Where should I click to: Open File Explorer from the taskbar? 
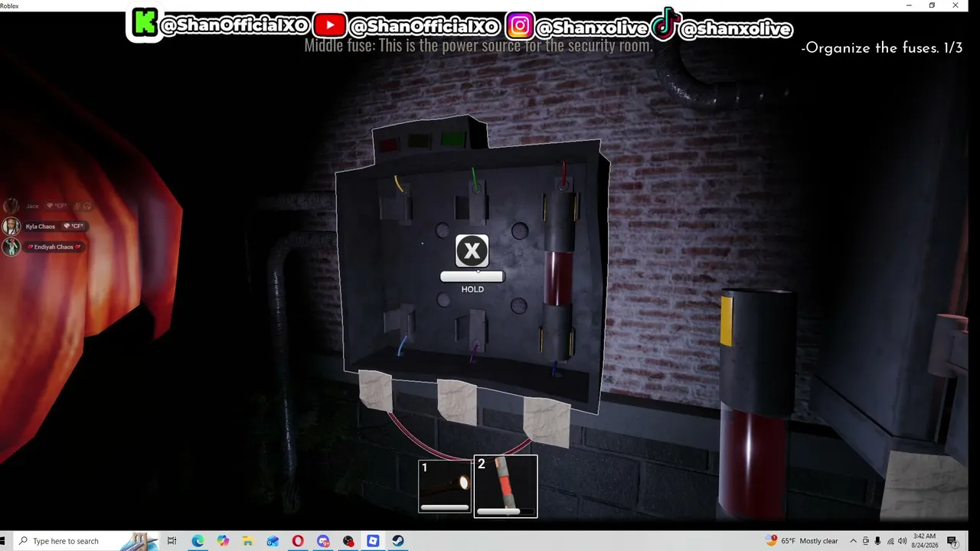[x=248, y=541]
